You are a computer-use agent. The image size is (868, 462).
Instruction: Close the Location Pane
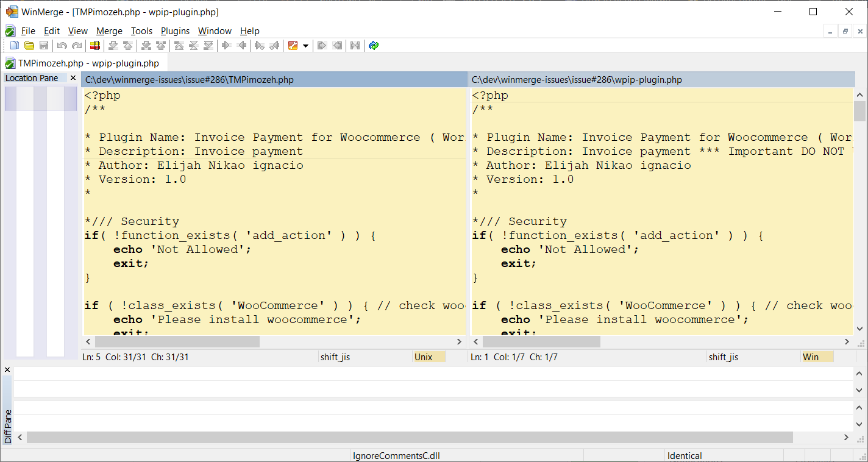tap(73, 77)
